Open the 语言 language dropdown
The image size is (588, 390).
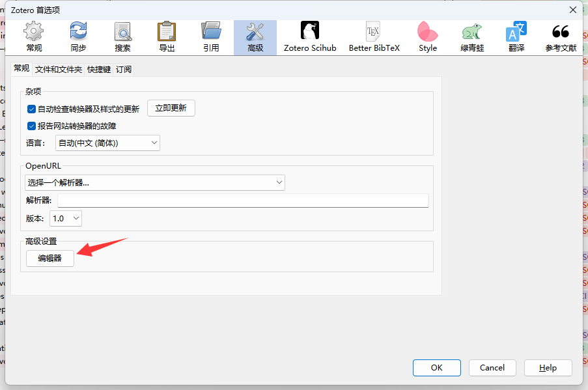click(x=107, y=143)
